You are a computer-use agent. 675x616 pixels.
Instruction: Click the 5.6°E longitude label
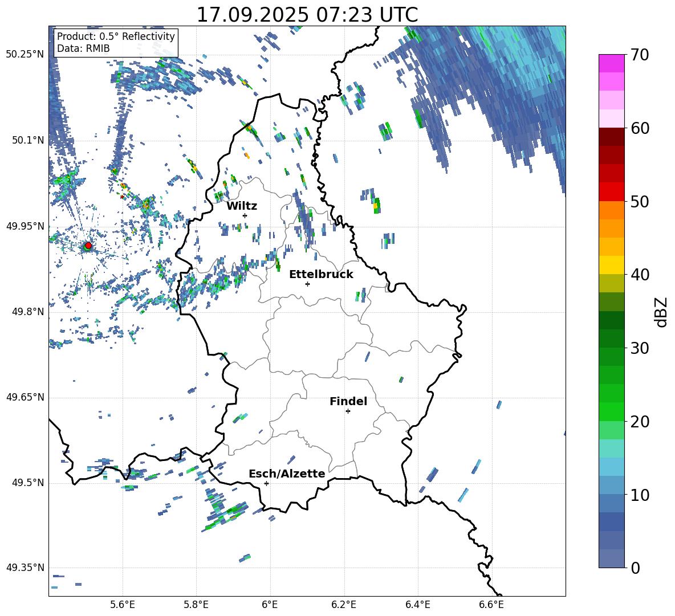(x=123, y=605)
